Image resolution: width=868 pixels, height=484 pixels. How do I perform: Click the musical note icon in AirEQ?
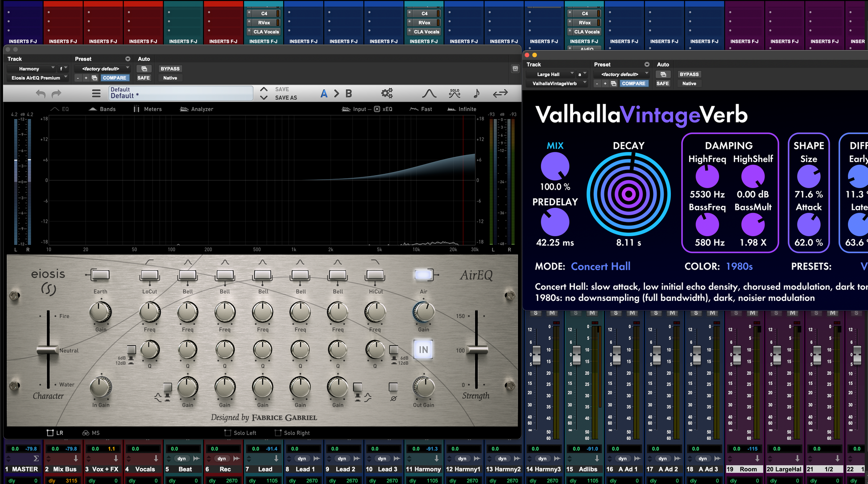[x=476, y=93]
